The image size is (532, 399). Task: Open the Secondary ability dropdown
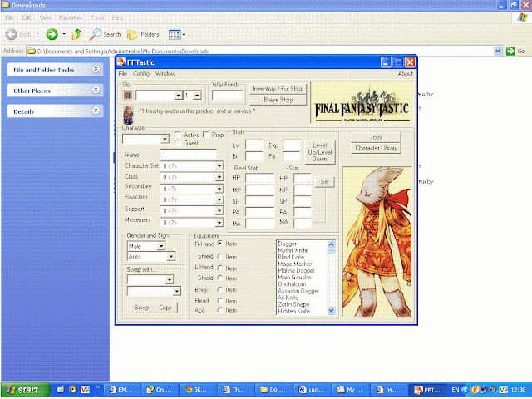[x=219, y=189]
